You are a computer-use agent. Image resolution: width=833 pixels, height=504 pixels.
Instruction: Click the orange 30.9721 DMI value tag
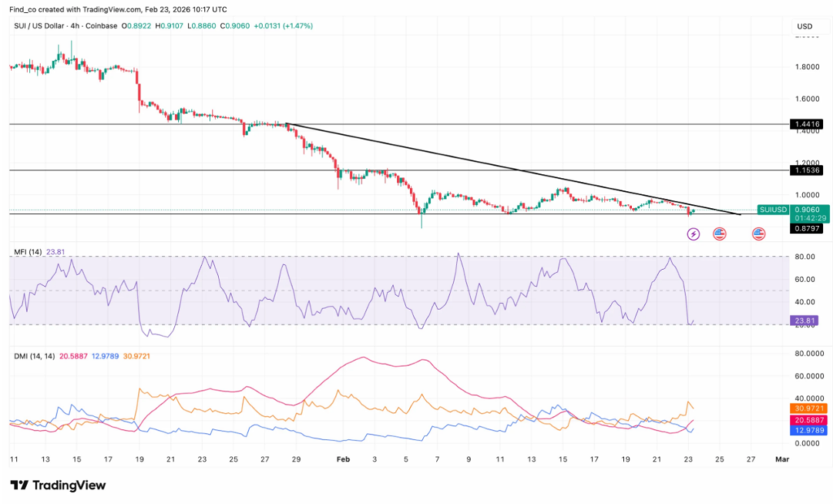pos(809,406)
